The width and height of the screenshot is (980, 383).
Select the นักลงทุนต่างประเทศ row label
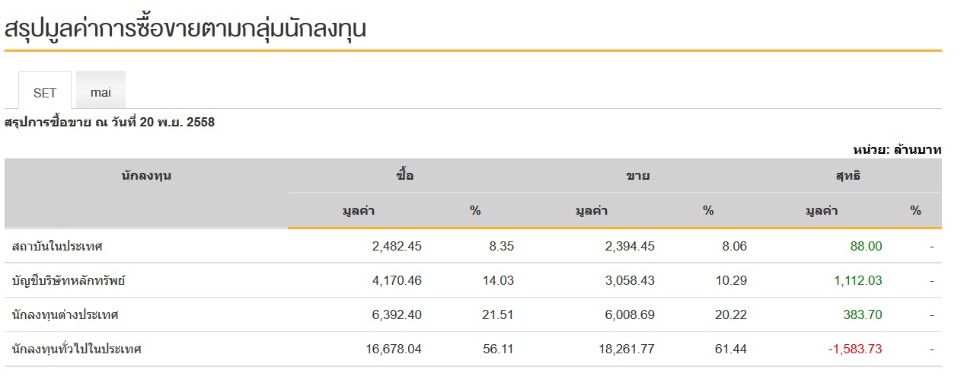coord(65,315)
